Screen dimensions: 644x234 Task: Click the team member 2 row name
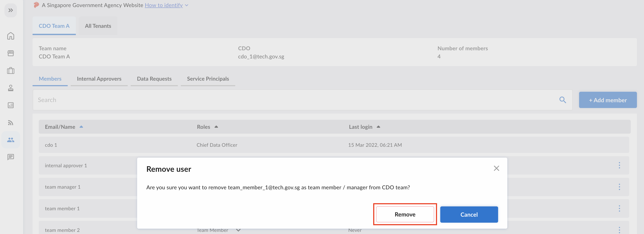tap(62, 230)
